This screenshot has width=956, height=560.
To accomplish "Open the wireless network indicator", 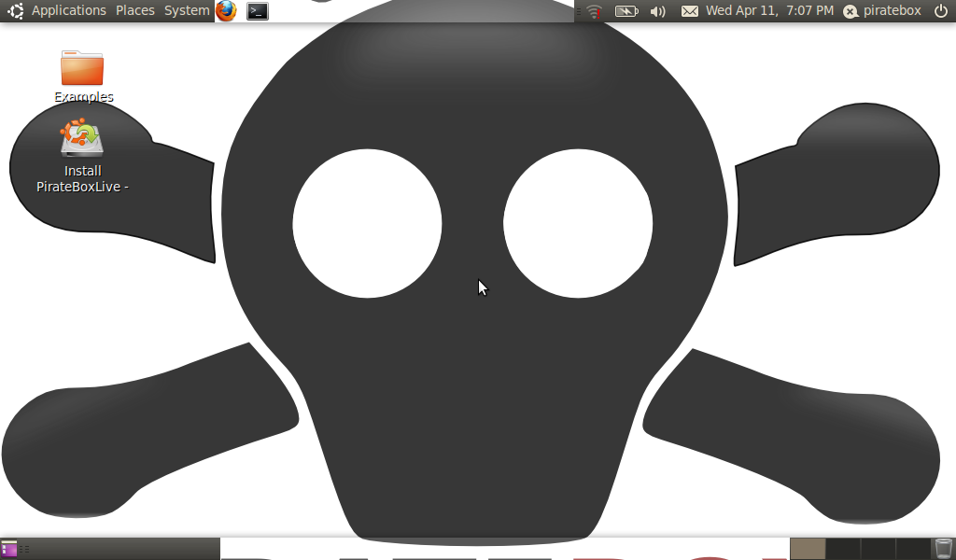I will click(594, 11).
